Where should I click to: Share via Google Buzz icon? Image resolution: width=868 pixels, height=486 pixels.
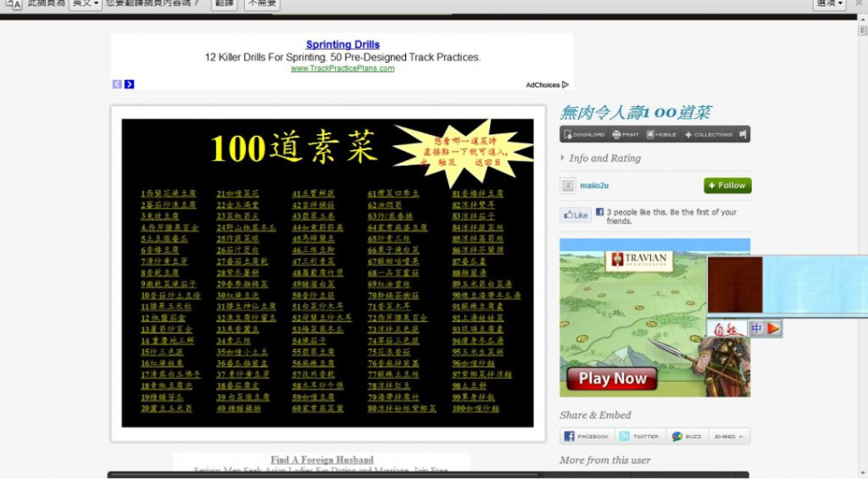[687, 436]
